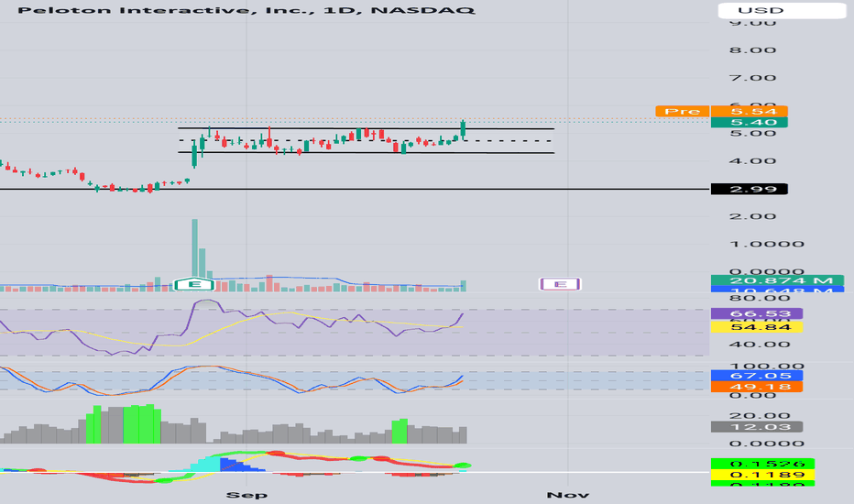Click the 49.18 stochastic signal label
This screenshot has height=504, width=854.
pos(757,387)
